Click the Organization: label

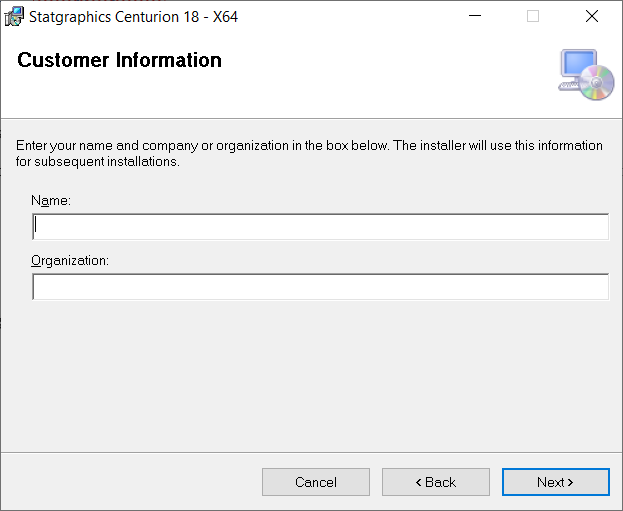pos(70,261)
